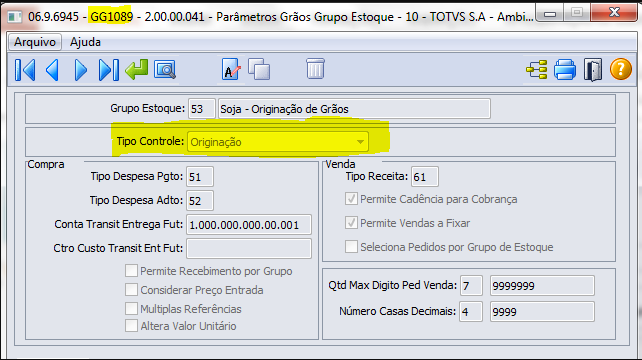
Task: Open the Arquivo menu
Action: tap(35, 42)
